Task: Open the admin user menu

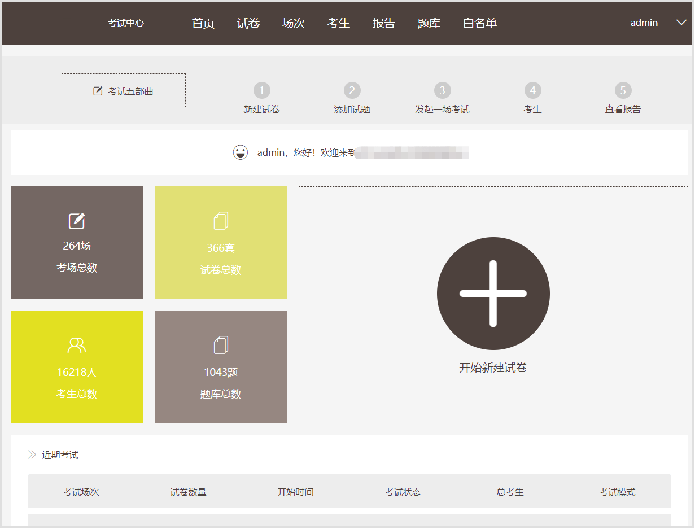Action: [x=644, y=23]
